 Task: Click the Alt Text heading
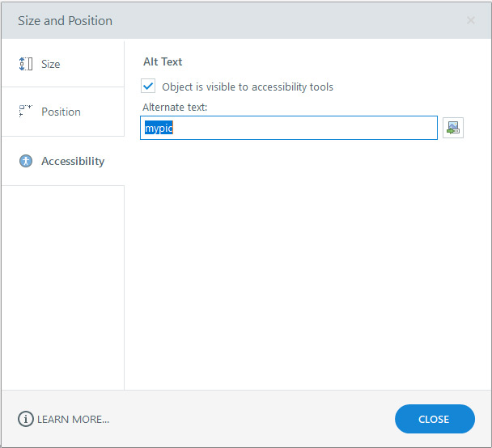pos(163,61)
